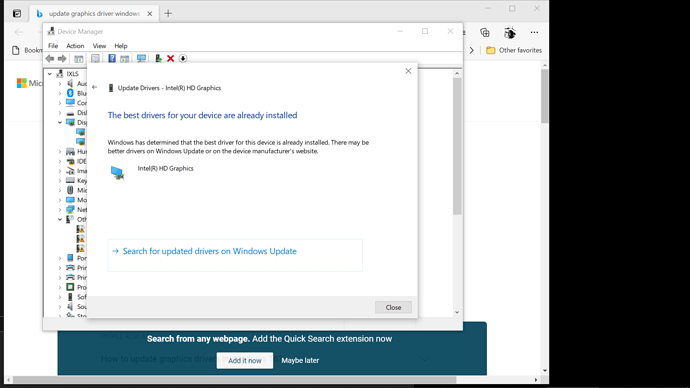
Task: Open the Edge profile avatar icon
Action: [510, 33]
